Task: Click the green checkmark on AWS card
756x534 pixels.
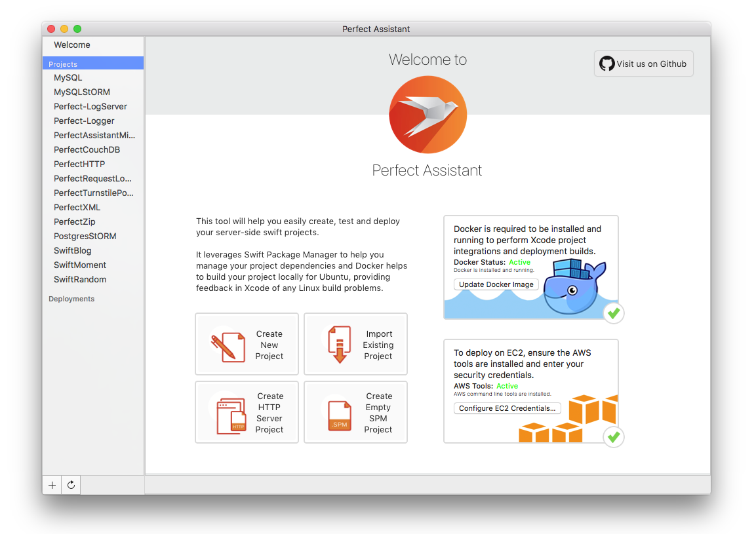Action: tap(614, 437)
